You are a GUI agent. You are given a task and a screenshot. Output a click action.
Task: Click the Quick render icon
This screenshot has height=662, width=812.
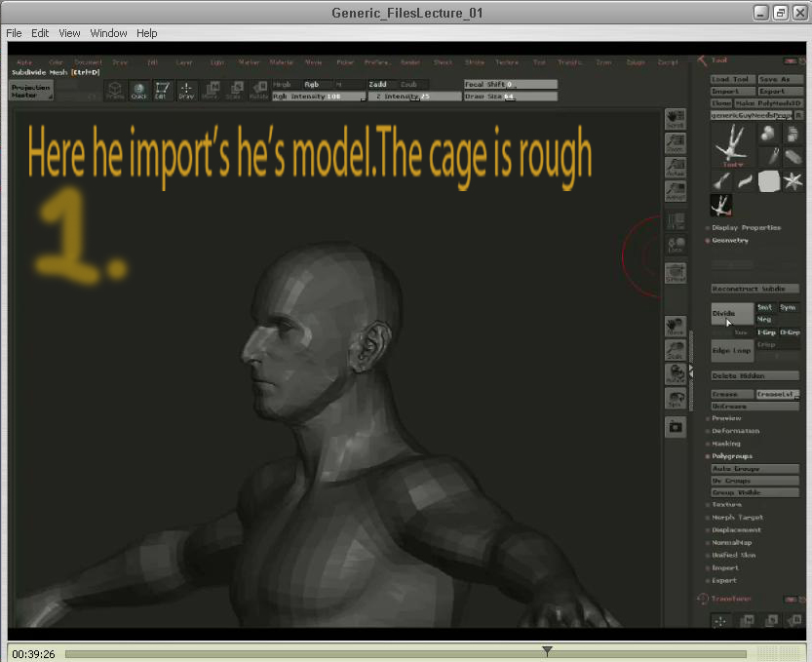(139, 91)
